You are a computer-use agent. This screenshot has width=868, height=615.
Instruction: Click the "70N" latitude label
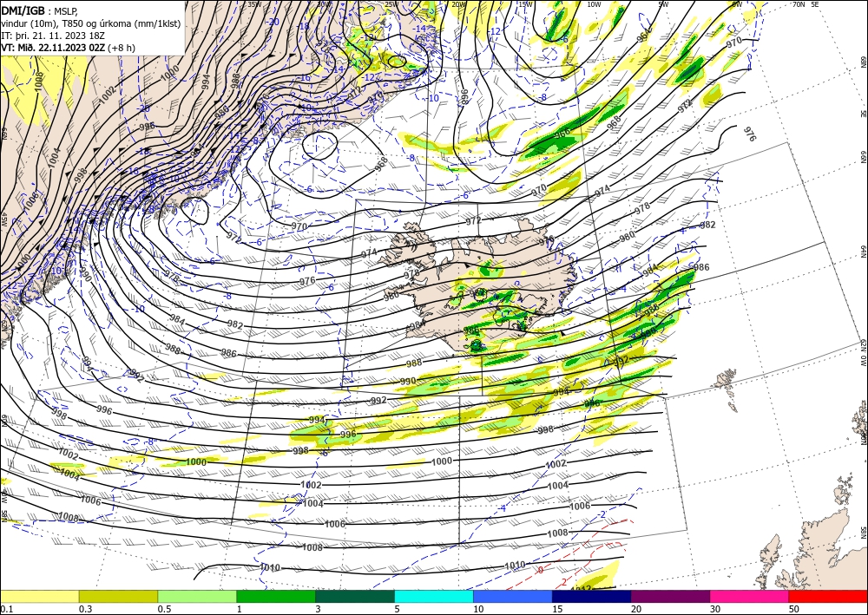click(x=799, y=4)
